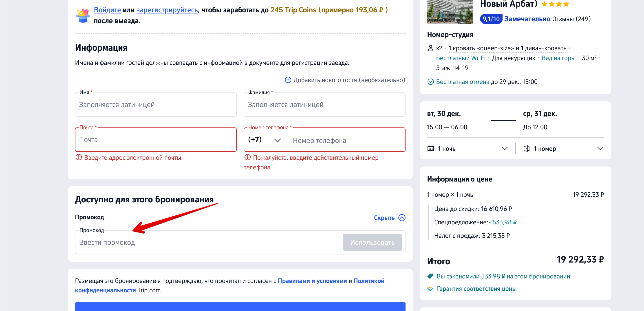This screenshot has width=644, height=311.
Task: Click the room door icon beside 1 номер
Action: pos(526,148)
